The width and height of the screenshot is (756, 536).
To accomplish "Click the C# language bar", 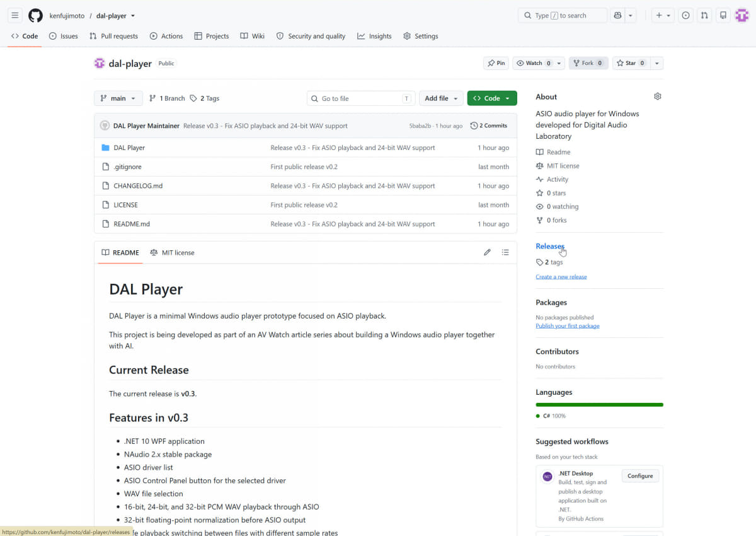I will pos(599,404).
